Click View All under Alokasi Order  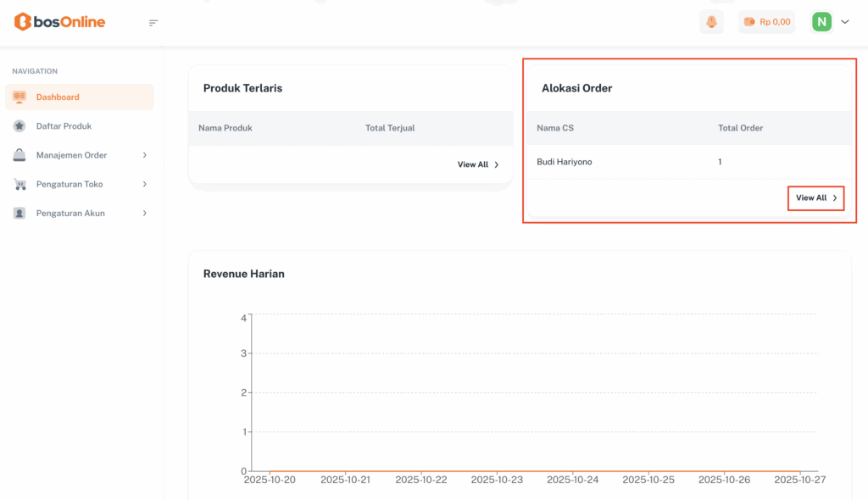click(815, 198)
